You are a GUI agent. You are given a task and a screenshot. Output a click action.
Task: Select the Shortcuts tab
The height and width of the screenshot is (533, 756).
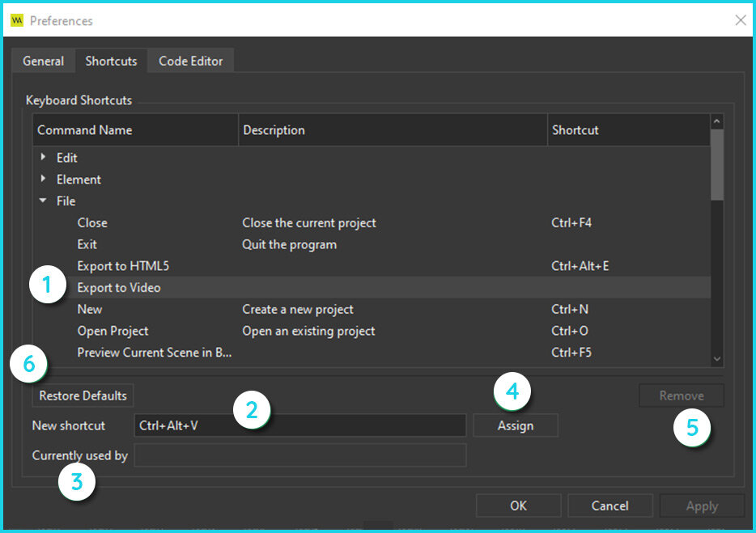coord(112,61)
